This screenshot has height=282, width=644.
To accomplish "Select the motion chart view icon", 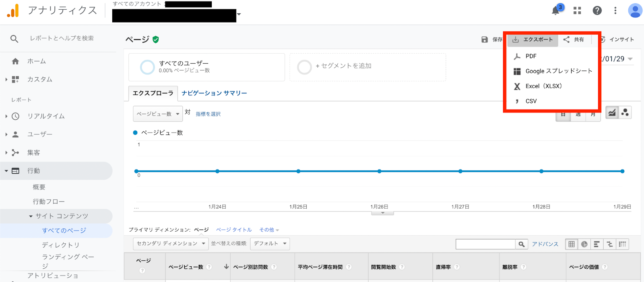I will pos(625,113).
